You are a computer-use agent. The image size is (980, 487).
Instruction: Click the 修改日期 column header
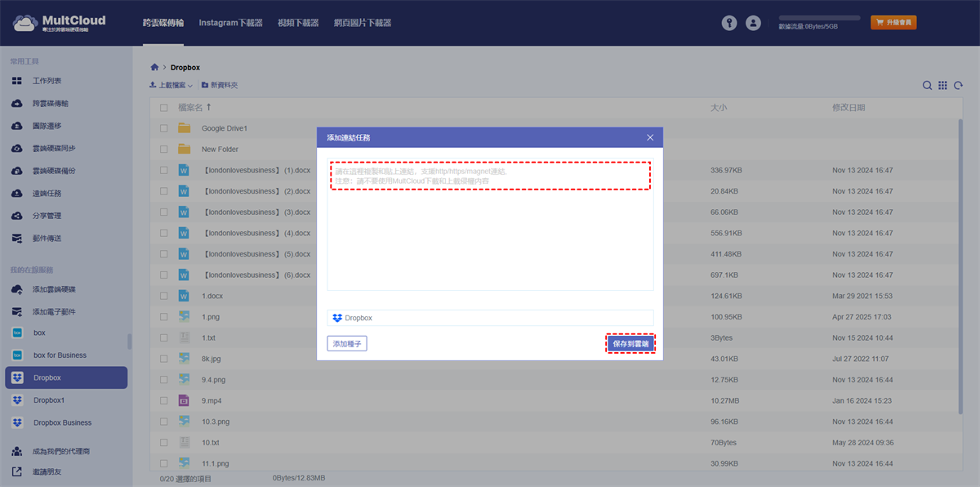pyautogui.click(x=849, y=107)
